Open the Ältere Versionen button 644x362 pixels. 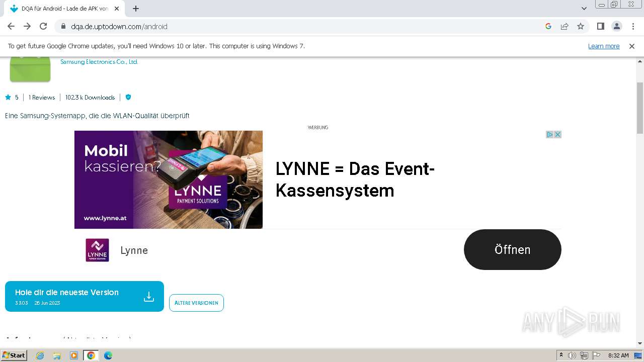tap(196, 303)
